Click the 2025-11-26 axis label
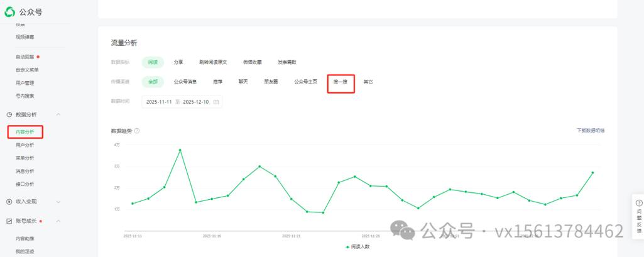 tap(371, 236)
